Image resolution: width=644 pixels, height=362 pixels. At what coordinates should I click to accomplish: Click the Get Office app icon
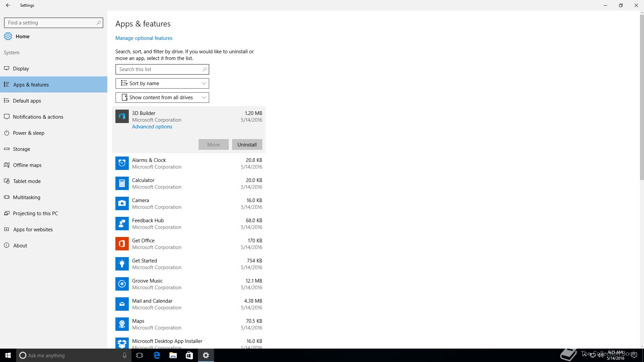(x=122, y=244)
